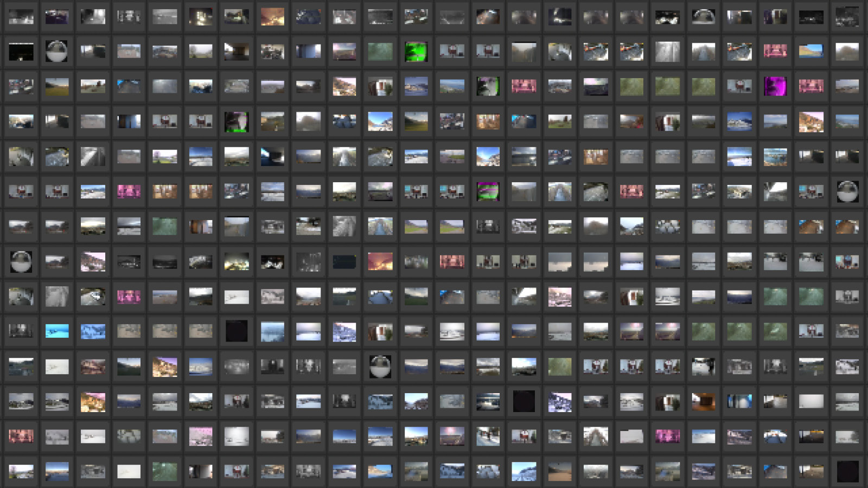Click the dark navy blank thumbnail
Viewport: 868px width, 488px height.
click(x=344, y=262)
